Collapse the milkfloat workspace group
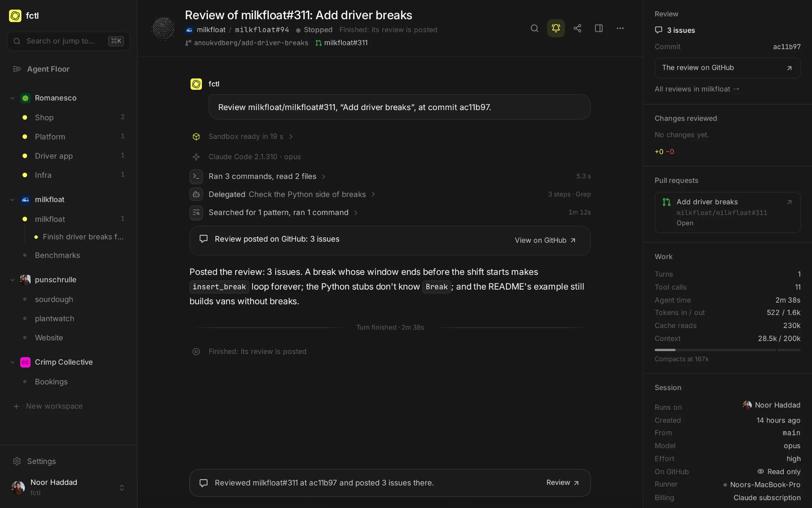 [12, 200]
